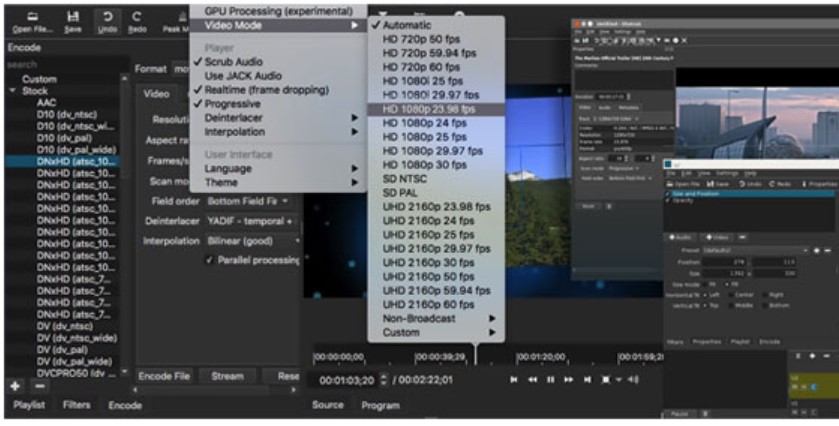Collapse the Stock presets tree
Image resolution: width=839 pixels, height=426 pixels.
click(12, 91)
